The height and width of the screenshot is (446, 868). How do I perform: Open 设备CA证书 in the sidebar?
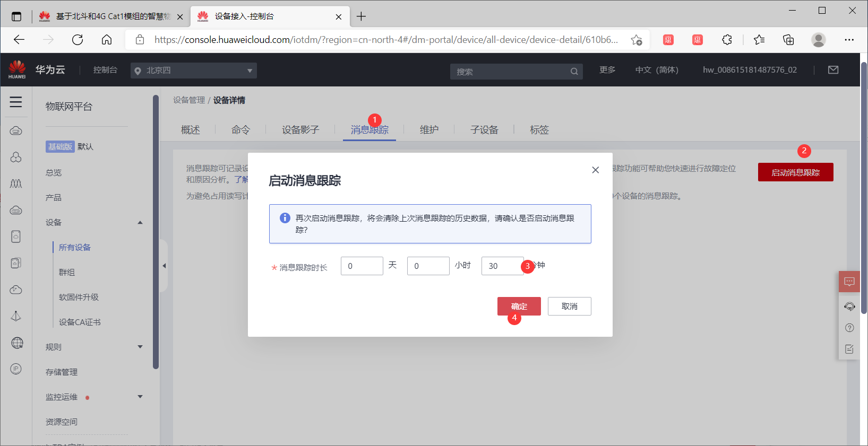pyautogui.click(x=80, y=322)
